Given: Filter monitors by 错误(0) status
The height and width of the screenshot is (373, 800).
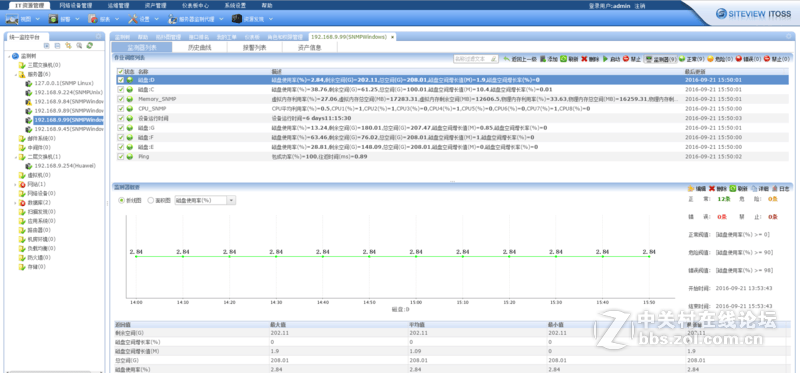Looking at the screenshot, I should [x=748, y=59].
